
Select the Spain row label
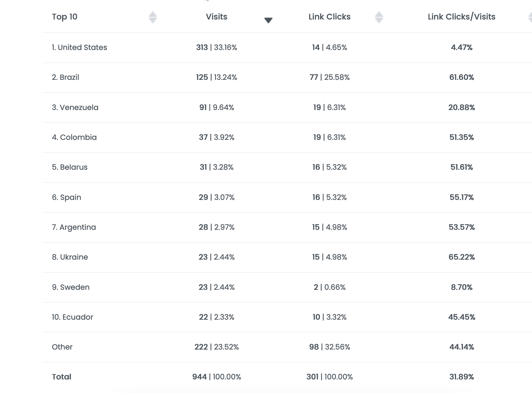67,197
